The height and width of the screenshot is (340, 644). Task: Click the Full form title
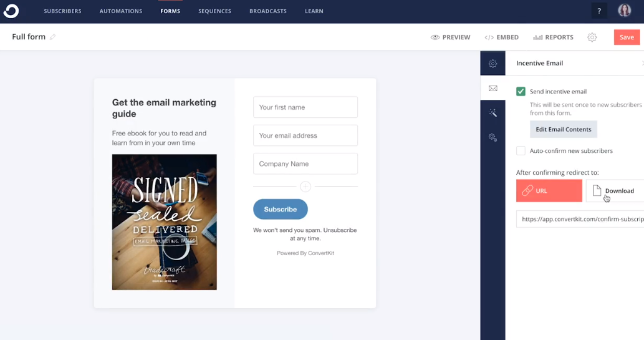point(29,37)
